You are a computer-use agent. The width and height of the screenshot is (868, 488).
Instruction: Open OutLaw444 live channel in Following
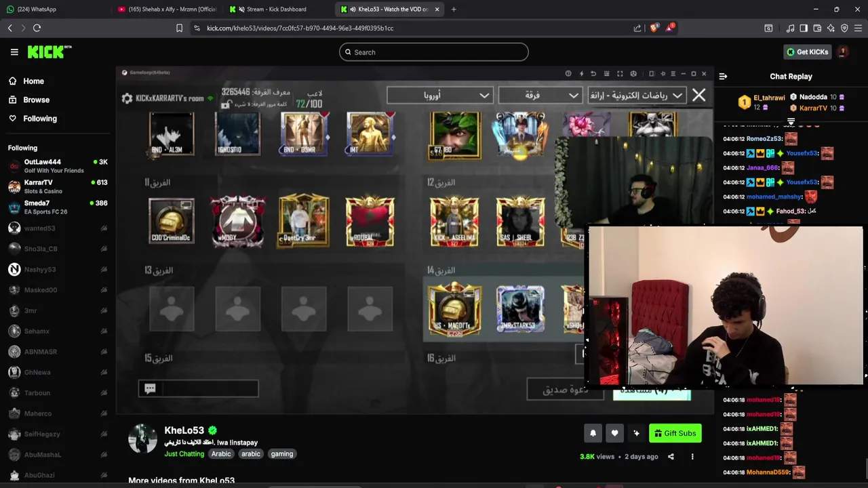click(57, 166)
